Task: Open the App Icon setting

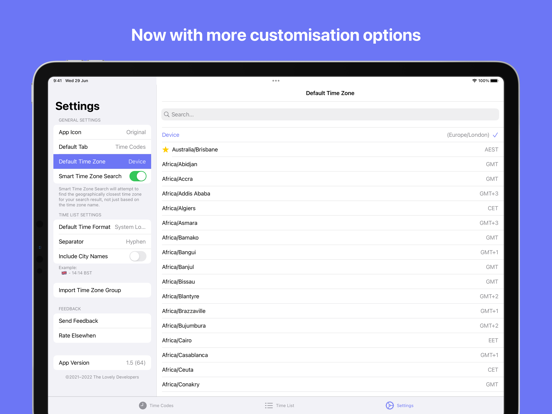Action: 102,132
